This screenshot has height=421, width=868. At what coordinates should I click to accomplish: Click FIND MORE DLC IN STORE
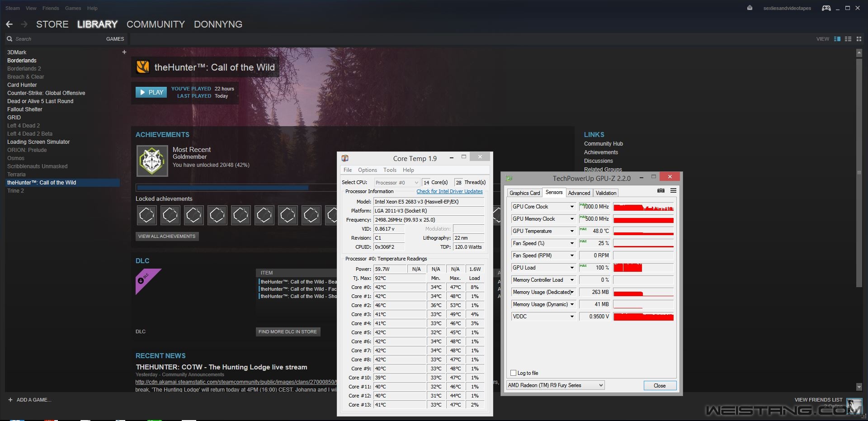(x=288, y=332)
